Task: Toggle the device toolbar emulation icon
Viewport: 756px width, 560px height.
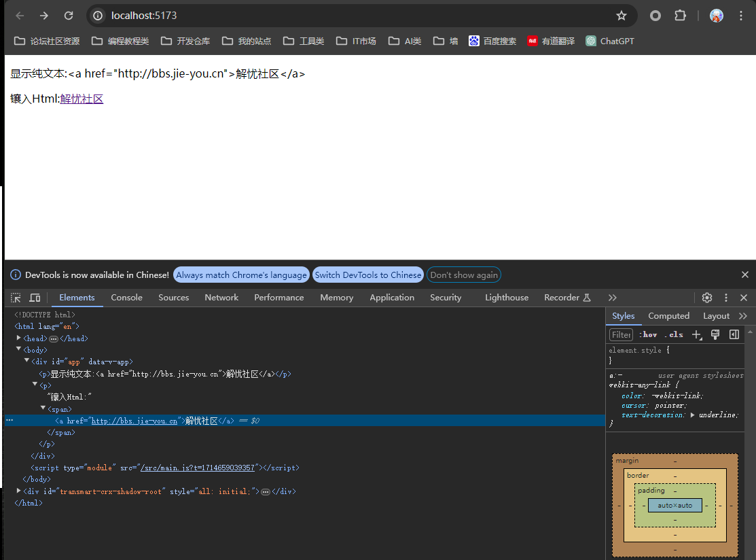Action: pos(35,298)
